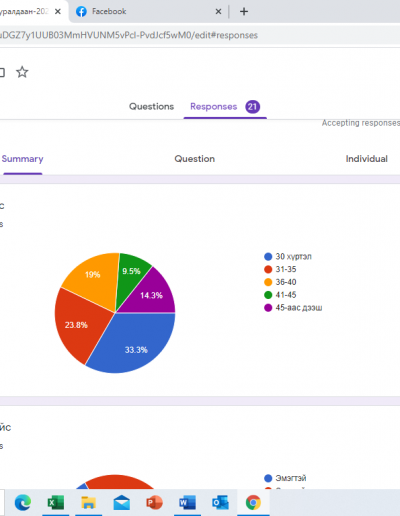Open Outlook from the taskbar
400x516 pixels.
220,502
